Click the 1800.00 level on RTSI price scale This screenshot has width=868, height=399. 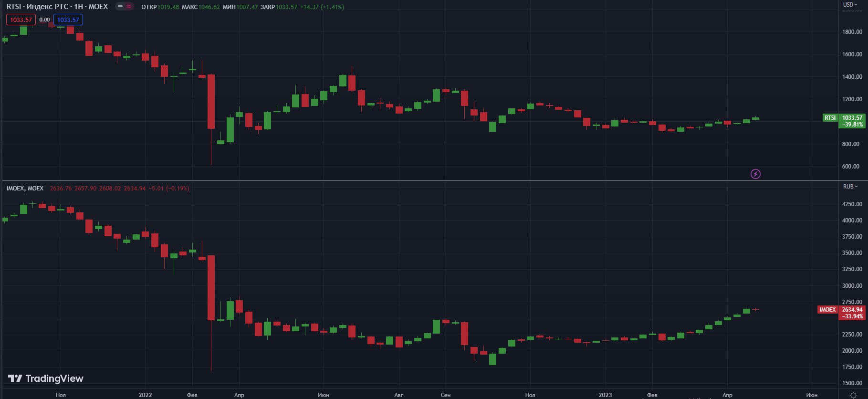point(852,32)
